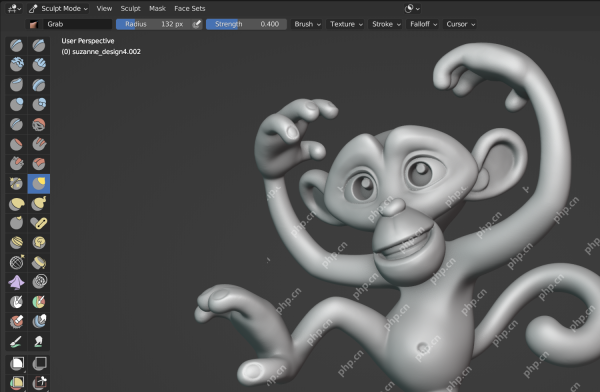Screen dimensions: 600x392
Task: Select the Clay Strips brush tool
Action: pos(39,65)
